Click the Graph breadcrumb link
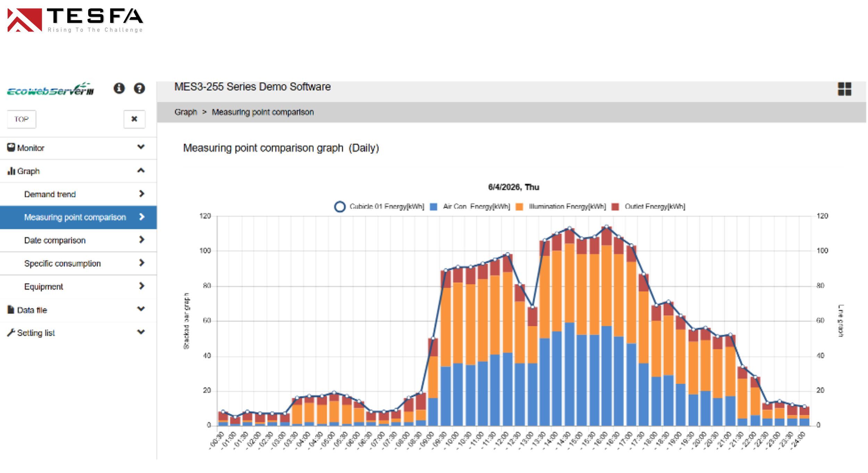868x473 pixels. (185, 112)
